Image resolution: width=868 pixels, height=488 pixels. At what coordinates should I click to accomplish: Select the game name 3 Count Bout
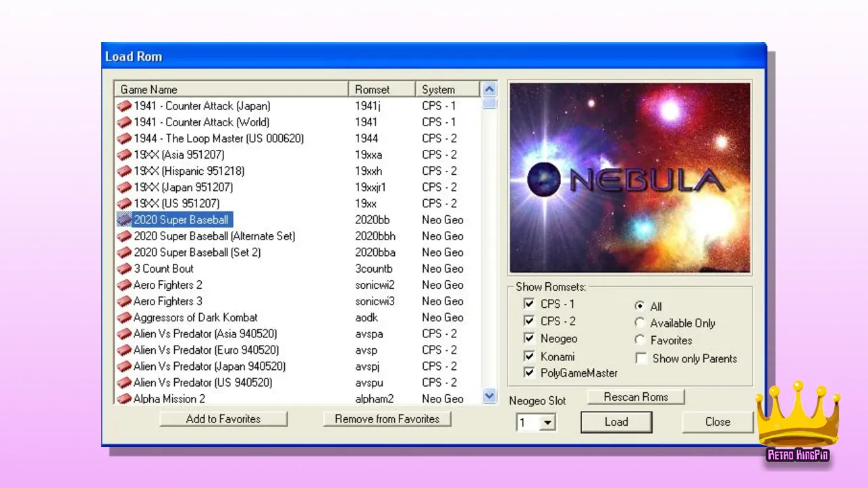tap(164, 269)
